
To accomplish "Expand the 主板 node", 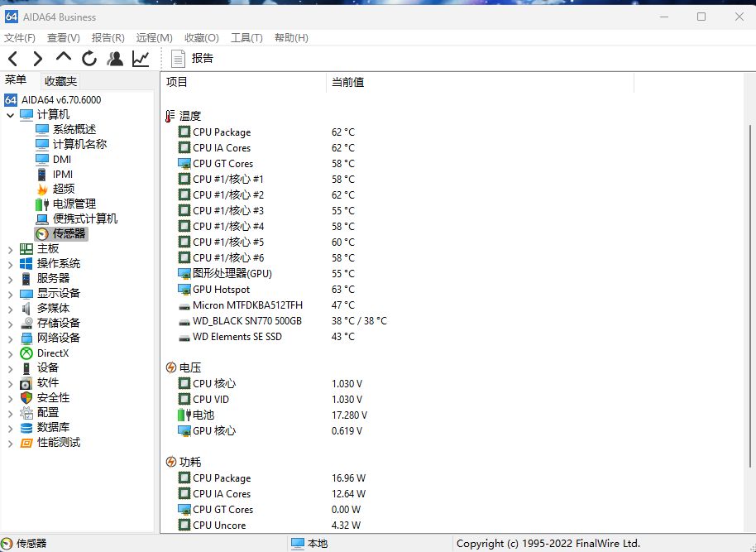I will pos(10,249).
